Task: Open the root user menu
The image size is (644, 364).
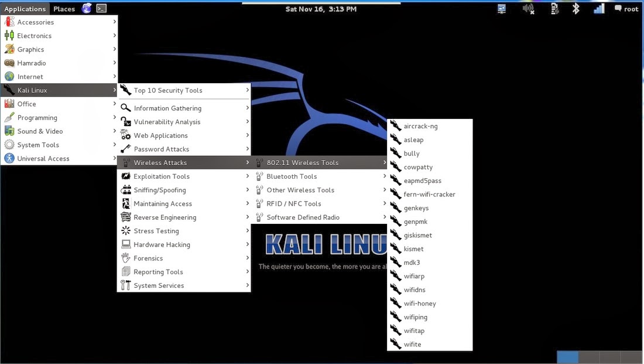Action: click(x=626, y=9)
